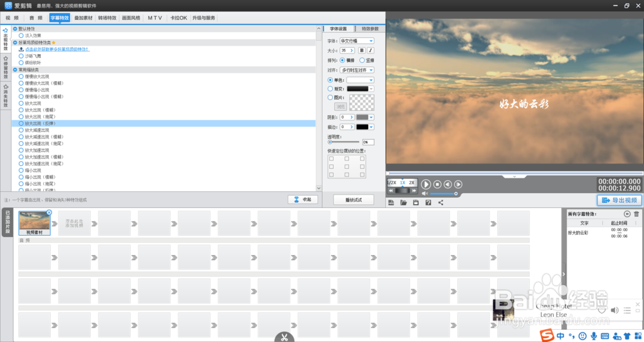Collapse the 默认特效 category

(x=15, y=29)
